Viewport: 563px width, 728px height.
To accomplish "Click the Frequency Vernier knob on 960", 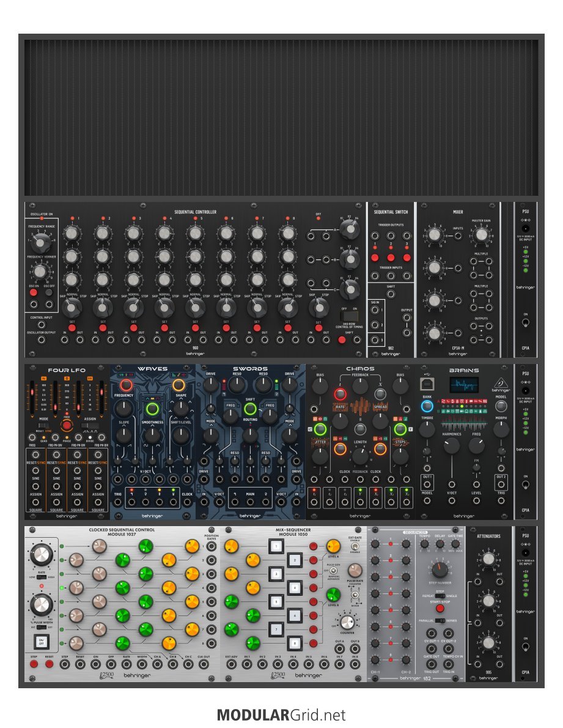I will (40, 272).
